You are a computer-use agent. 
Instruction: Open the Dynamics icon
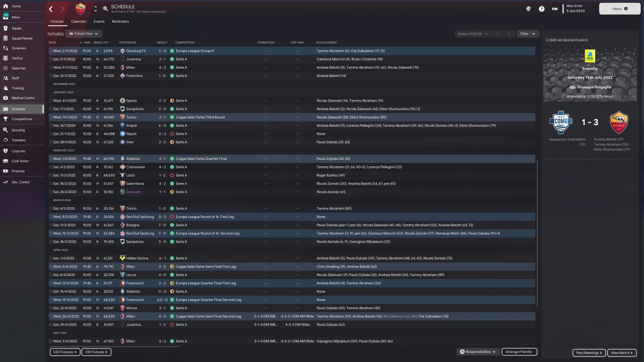pyautogui.click(x=6, y=48)
